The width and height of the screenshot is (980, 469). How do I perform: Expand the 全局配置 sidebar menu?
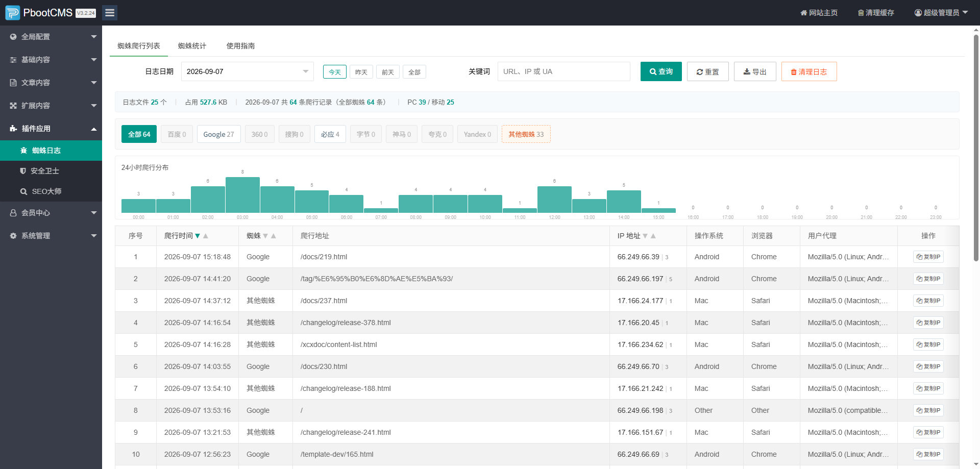(51, 37)
